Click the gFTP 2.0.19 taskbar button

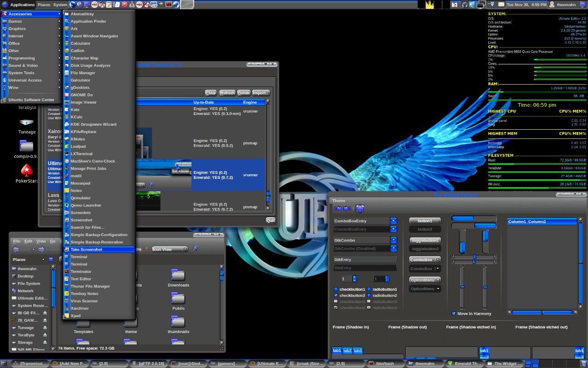(149, 363)
